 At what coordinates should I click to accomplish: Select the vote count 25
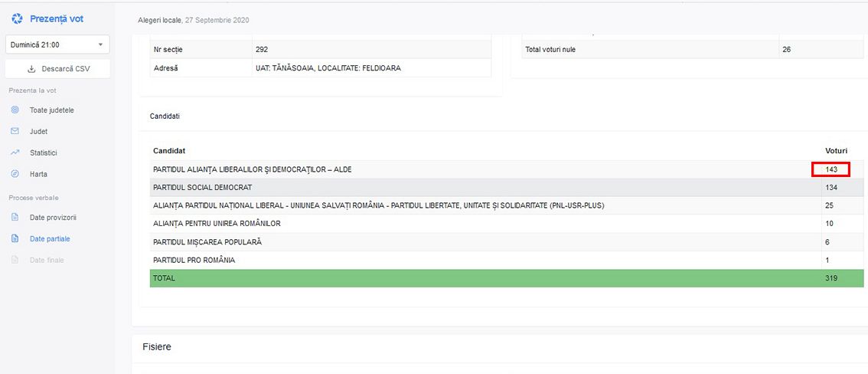[x=829, y=205]
